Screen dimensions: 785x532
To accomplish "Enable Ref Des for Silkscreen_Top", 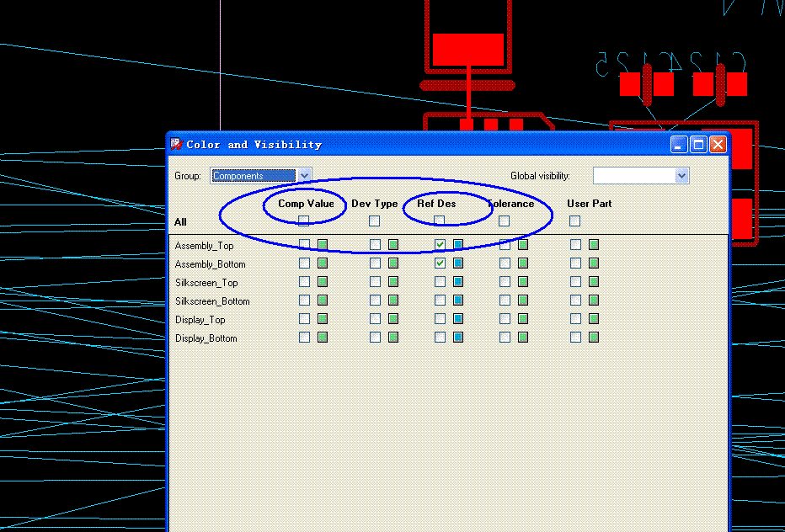I will (x=440, y=282).
